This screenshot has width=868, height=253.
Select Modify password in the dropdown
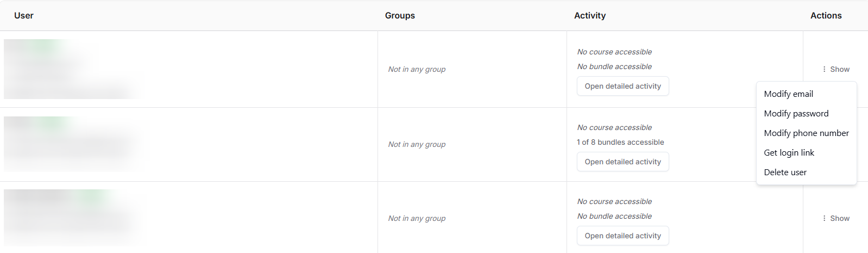pyautogui.click(x=796, y=114)
